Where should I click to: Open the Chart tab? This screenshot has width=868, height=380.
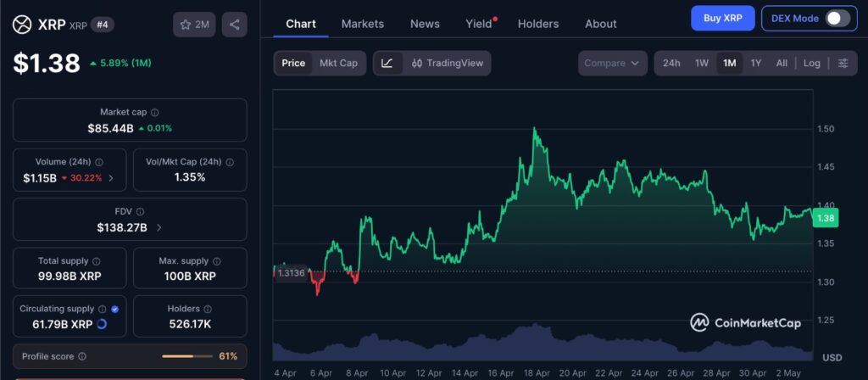coord(301,24)
